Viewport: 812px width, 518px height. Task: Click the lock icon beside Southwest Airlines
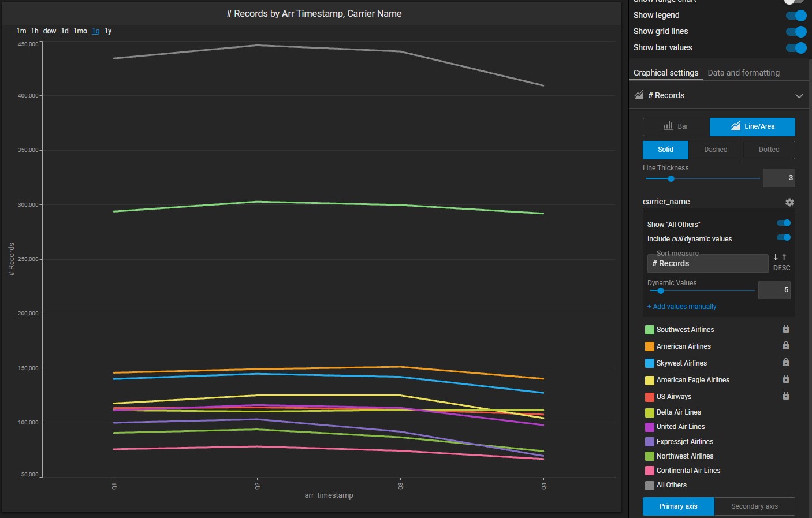coord(785,329)
